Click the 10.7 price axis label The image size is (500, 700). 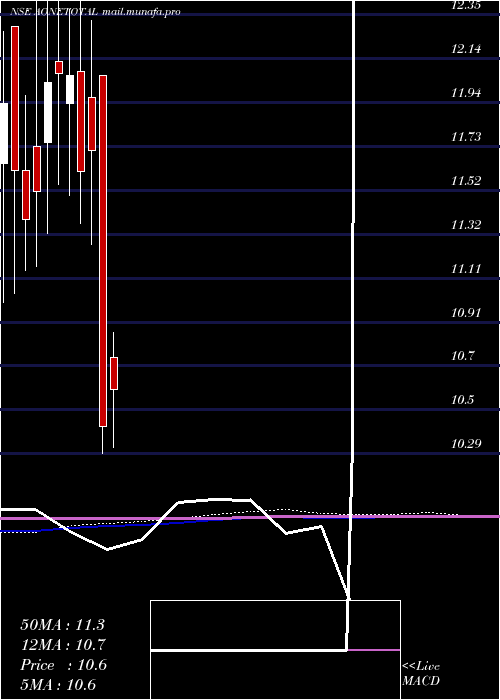(x=462, y=357)
